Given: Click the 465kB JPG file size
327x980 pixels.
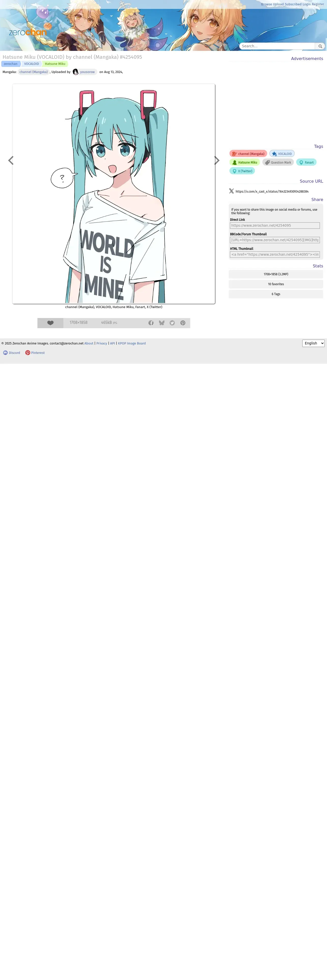Looking at the screenshot, I should pos(109,323).
